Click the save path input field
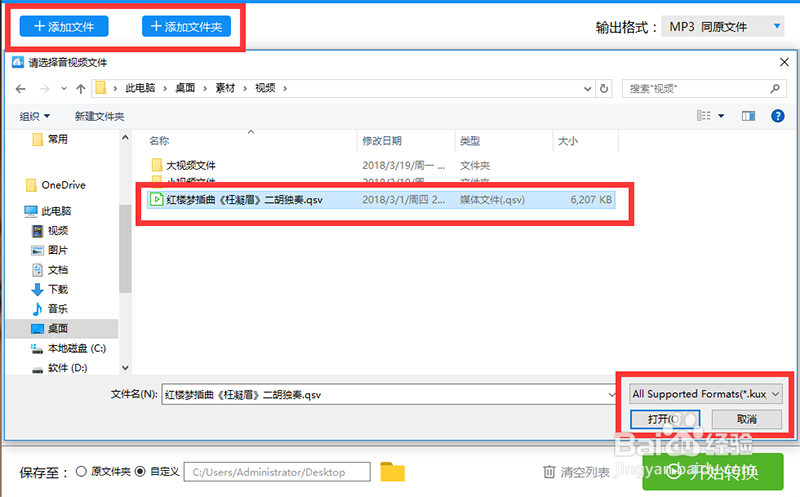 [x=277, y=472]
